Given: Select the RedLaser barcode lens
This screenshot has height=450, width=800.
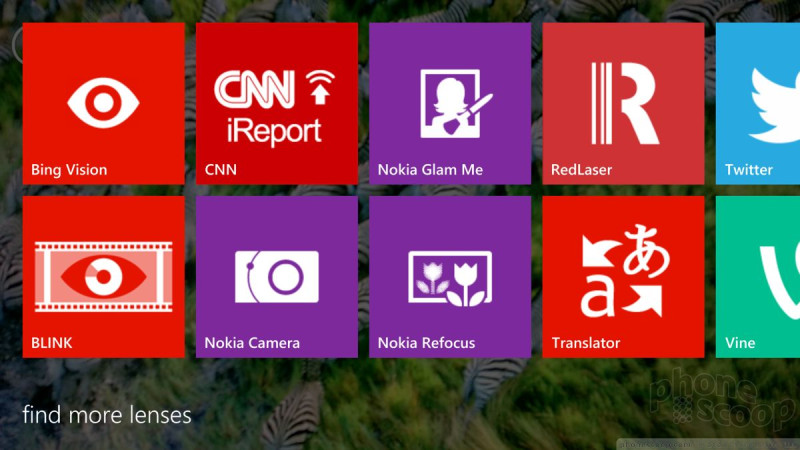Looking at the screenshot, I should (x=623, y=104).
